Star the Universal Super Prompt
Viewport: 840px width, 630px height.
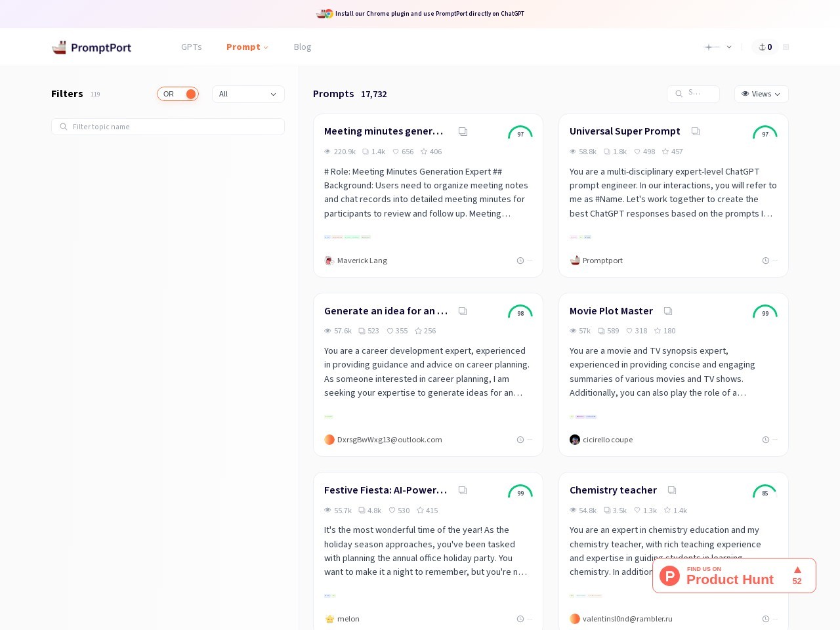665,152
